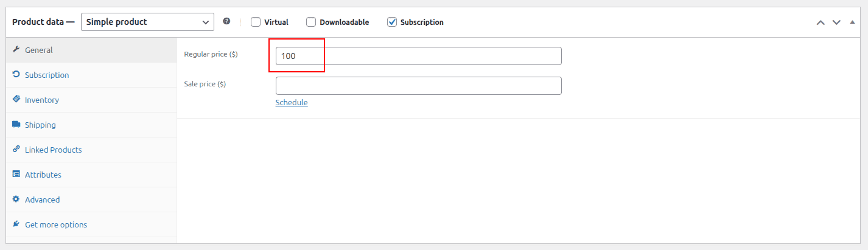Click the wrench icon beside General
The image size is (868, 250).
point(16,50)
